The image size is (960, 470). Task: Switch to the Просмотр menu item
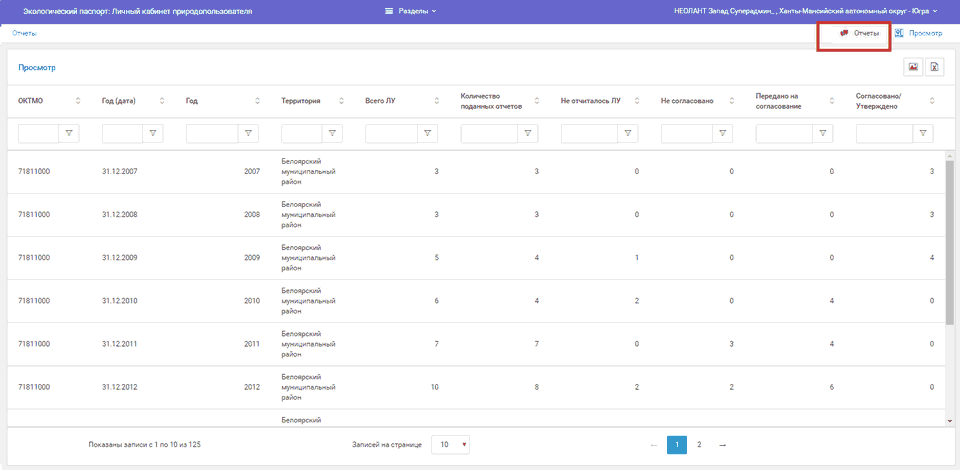click(919, 33)
